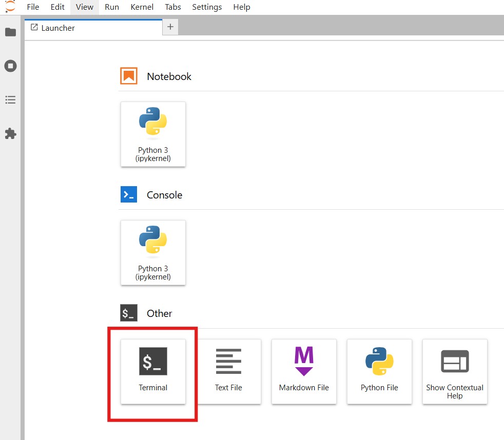The image size is (504, 440).
Task: Open the Table of Contents sidebar
Action: click(x=10, y=100)
